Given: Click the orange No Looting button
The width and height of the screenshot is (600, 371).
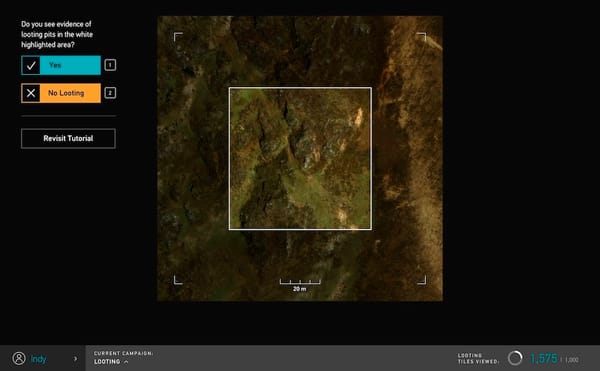Looking at the screenshot, I should click(x=61, y=93).
